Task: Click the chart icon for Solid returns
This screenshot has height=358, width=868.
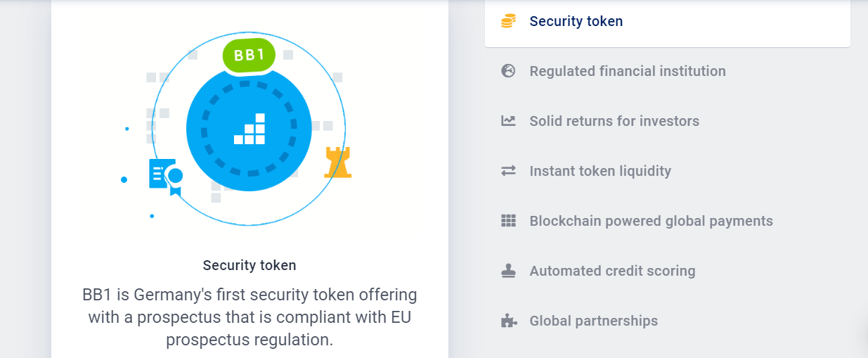Action: point(508,121)
